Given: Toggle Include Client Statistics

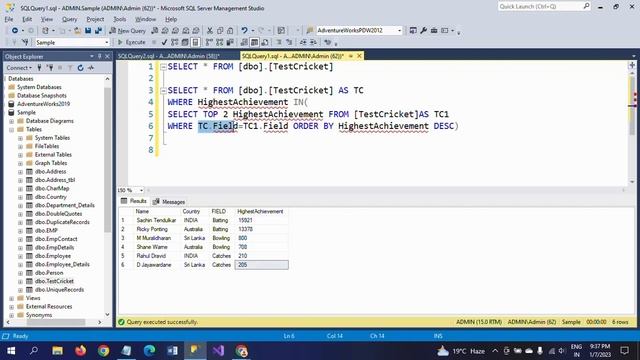Looking at the screenshot, I should pos(230,42).
